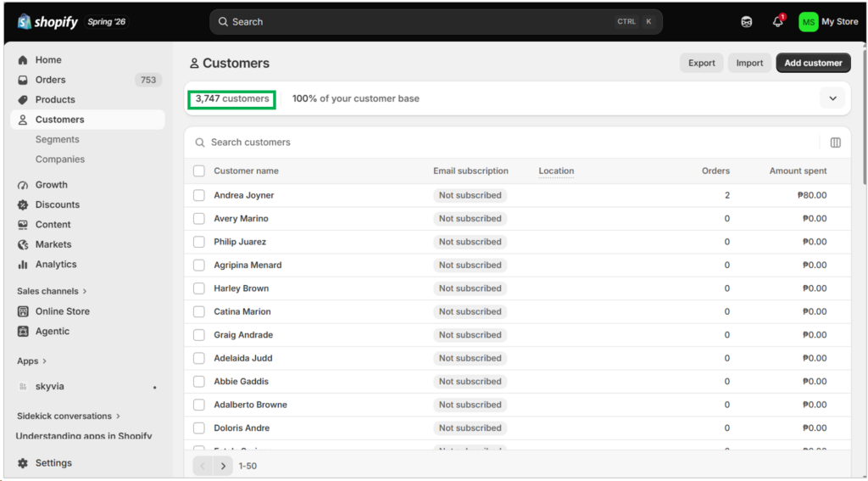Click the Shopify logo
This screenshot has width=868, height=481.
pyautogui.click(x=47, y=21)
